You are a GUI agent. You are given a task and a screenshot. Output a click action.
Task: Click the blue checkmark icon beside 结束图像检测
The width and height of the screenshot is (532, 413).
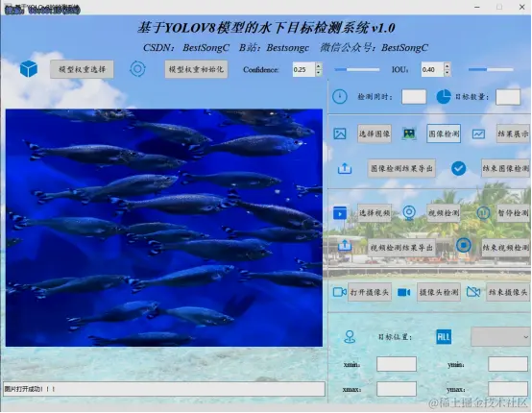(458, 168)
